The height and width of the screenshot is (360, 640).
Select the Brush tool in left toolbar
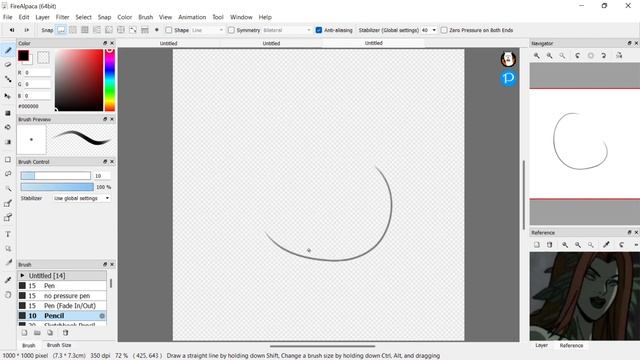(x=8, y=50)
